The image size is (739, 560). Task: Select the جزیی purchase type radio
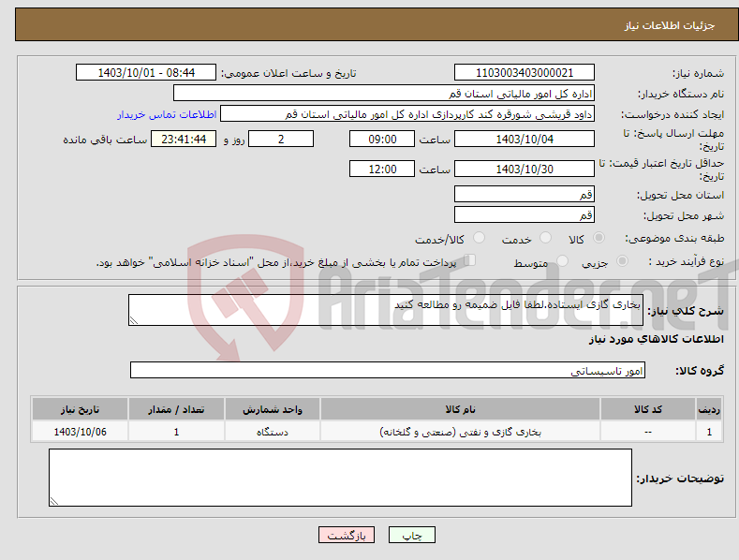coord(622,261)
